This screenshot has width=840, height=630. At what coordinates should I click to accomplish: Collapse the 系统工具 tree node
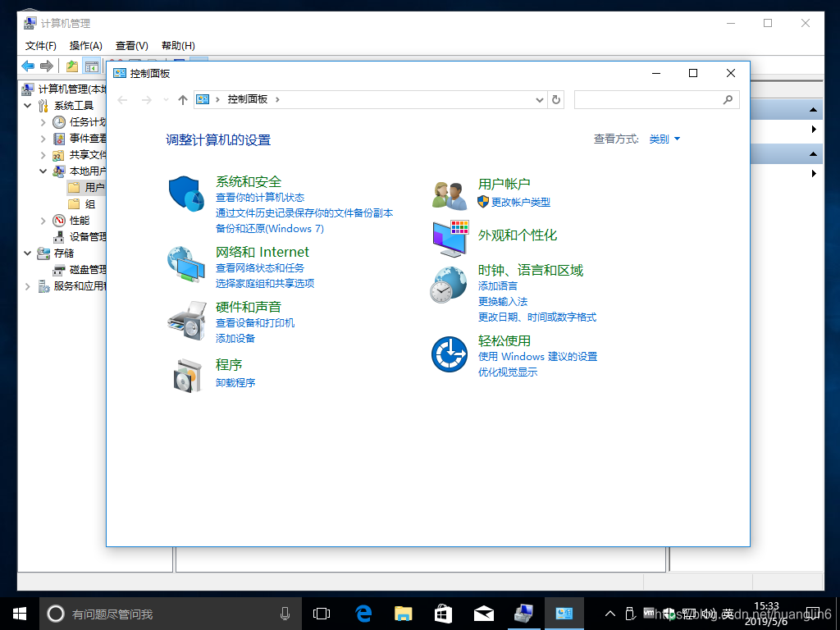tap(28, 106)
